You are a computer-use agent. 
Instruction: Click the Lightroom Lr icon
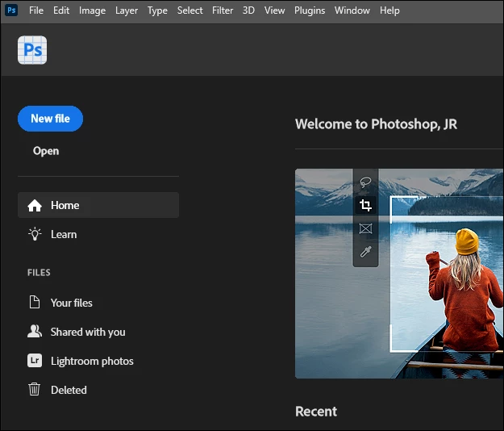tap(35, 361)
